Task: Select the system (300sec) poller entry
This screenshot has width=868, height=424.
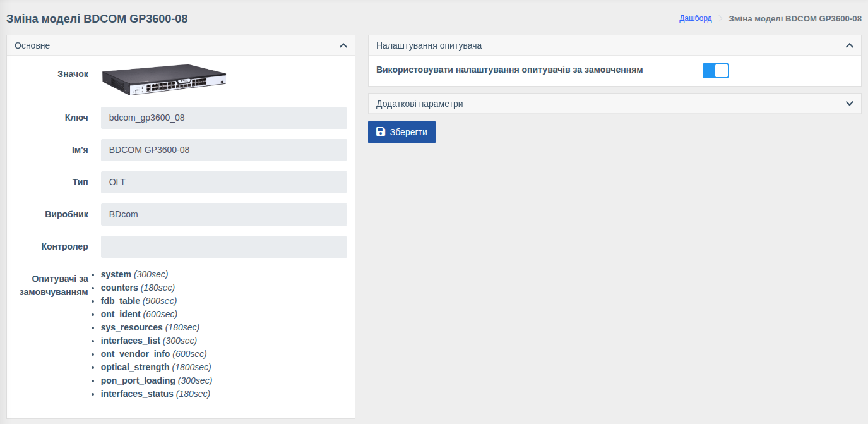Action: coord(134,274)
